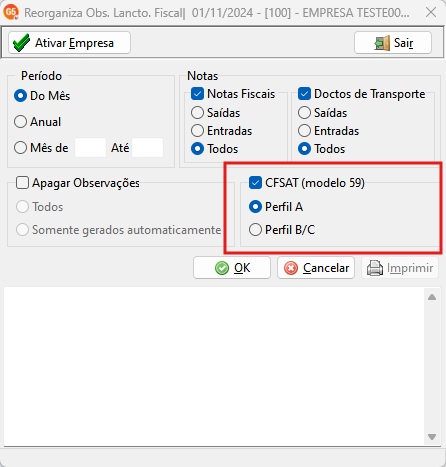Click the scrollbar down arrow in the log area
This screenshot has width=446, height=467.
pos(432,437)
